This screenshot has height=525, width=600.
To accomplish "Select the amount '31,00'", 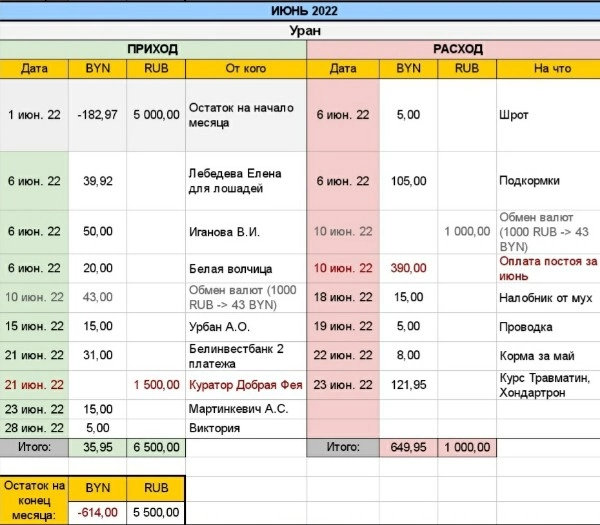I will pyautogui.click(x=98, y=355).
